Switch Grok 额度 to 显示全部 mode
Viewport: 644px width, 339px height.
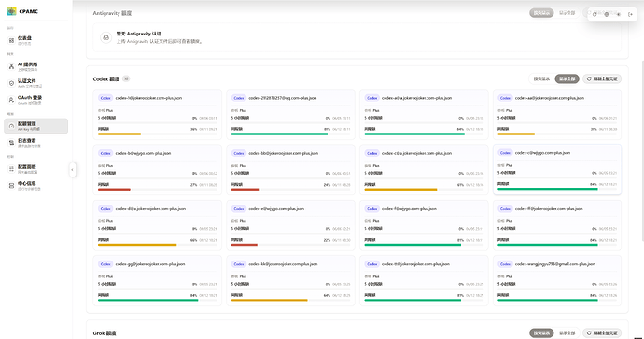point(567,333)
